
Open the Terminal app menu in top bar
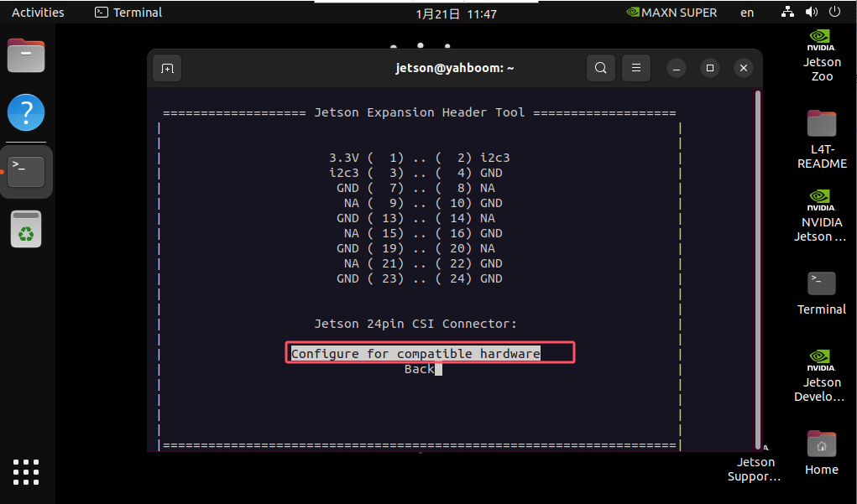[128, 13]
